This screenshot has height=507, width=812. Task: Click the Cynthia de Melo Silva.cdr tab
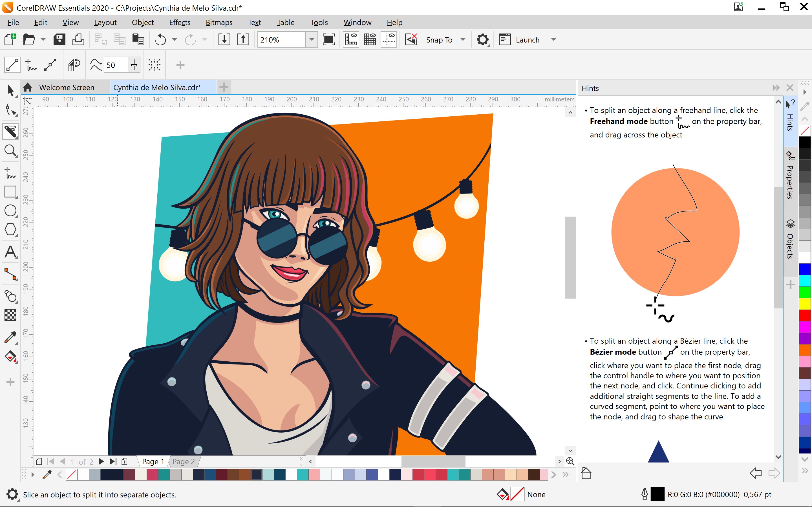pos(158,87)
